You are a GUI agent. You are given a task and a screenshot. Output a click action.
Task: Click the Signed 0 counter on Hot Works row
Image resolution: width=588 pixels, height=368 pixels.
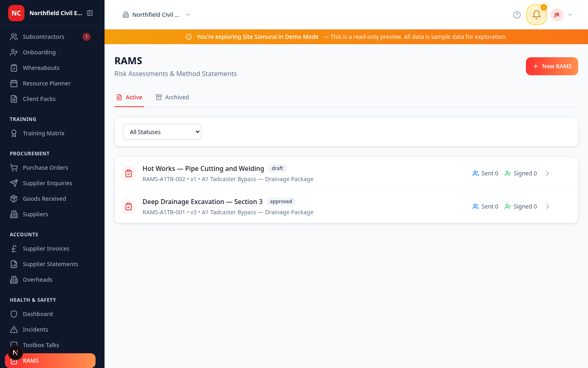(521, 173)
